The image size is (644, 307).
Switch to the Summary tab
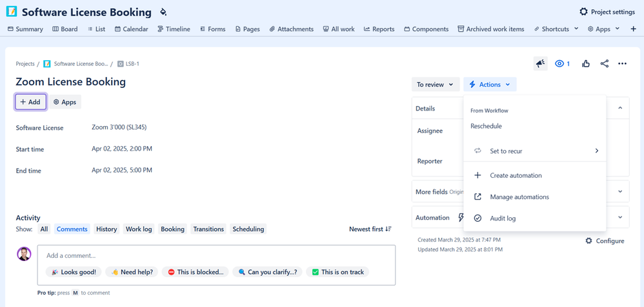pos(25,29)
